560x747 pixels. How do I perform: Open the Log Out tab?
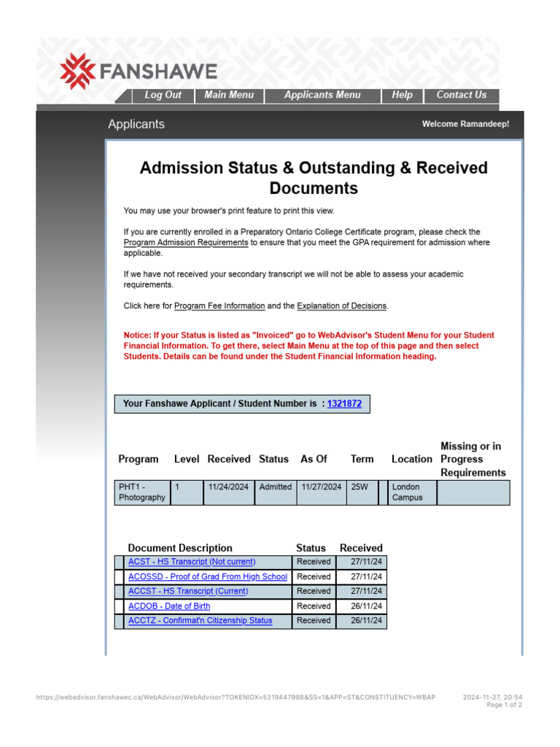[x=163, y=96]
